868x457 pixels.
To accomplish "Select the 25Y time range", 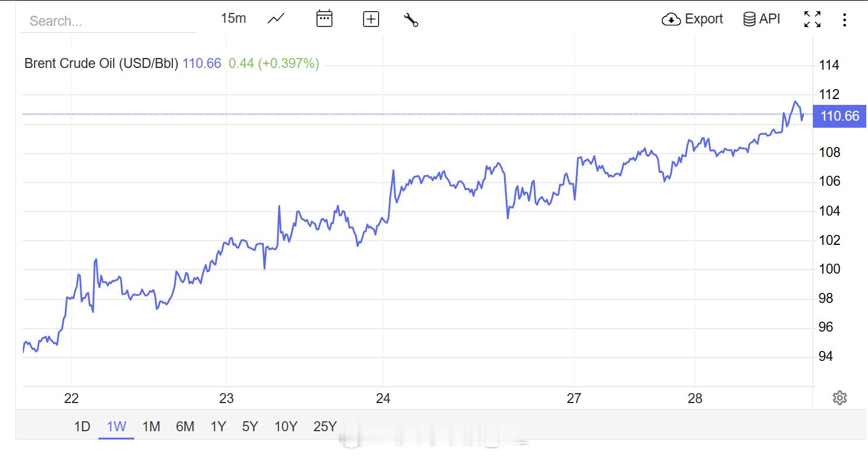I will [325, 427].
